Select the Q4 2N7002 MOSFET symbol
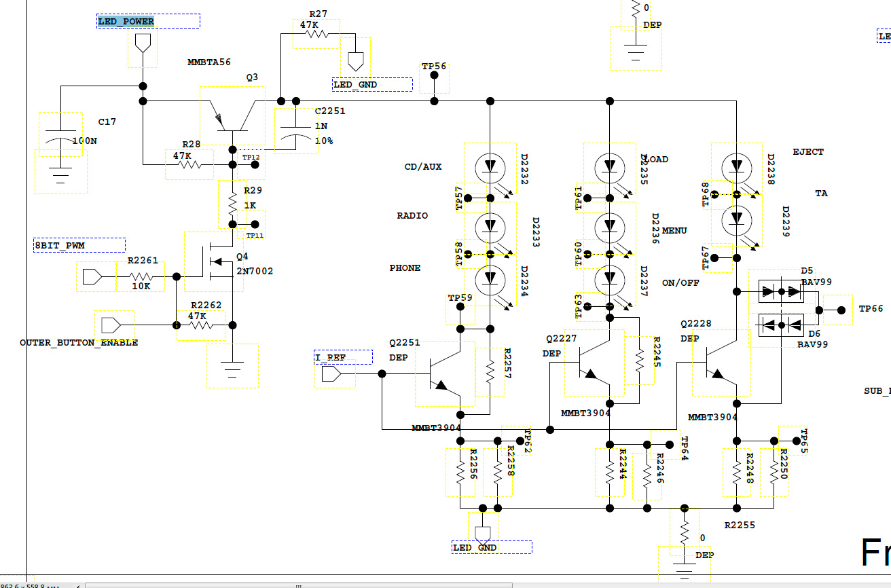 pos(214,261)
